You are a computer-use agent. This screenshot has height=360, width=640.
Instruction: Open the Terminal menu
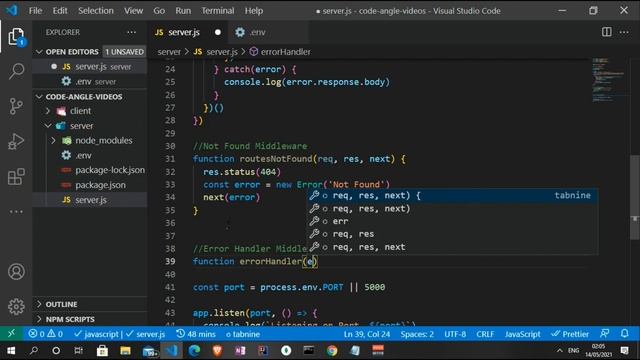[x=218, y=11]
